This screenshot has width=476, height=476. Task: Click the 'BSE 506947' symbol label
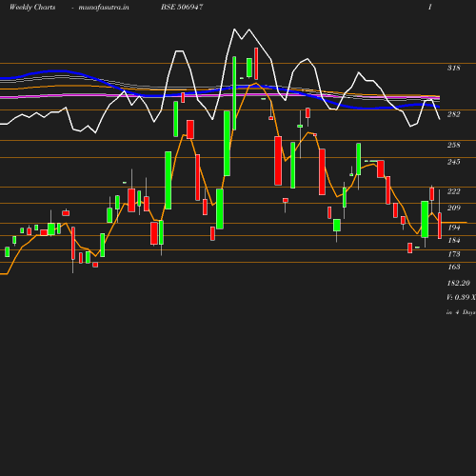point(182,7)
